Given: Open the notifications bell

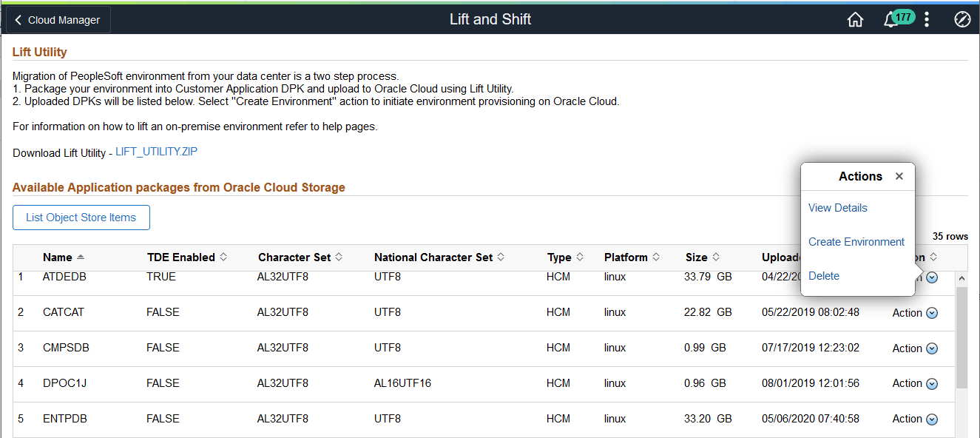Looking at the screenshot, I should tap(891, 20).
